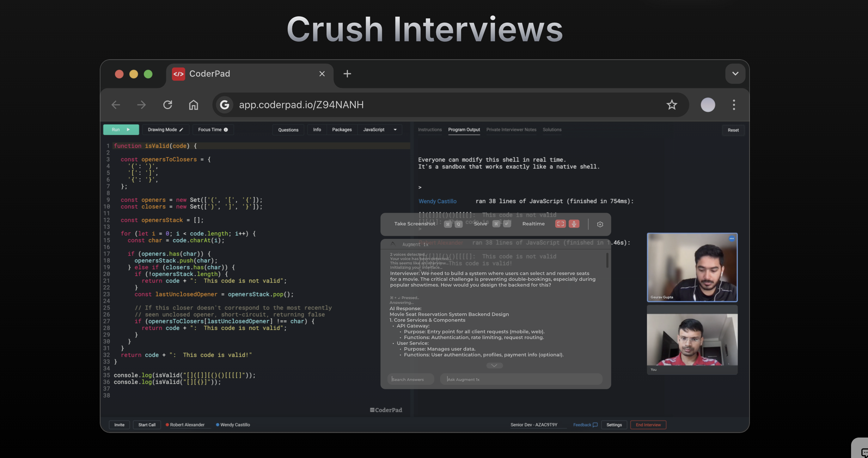Click the Augment 1x logo icon
Viewport: 868px width, 458px height.
point(393,244)
